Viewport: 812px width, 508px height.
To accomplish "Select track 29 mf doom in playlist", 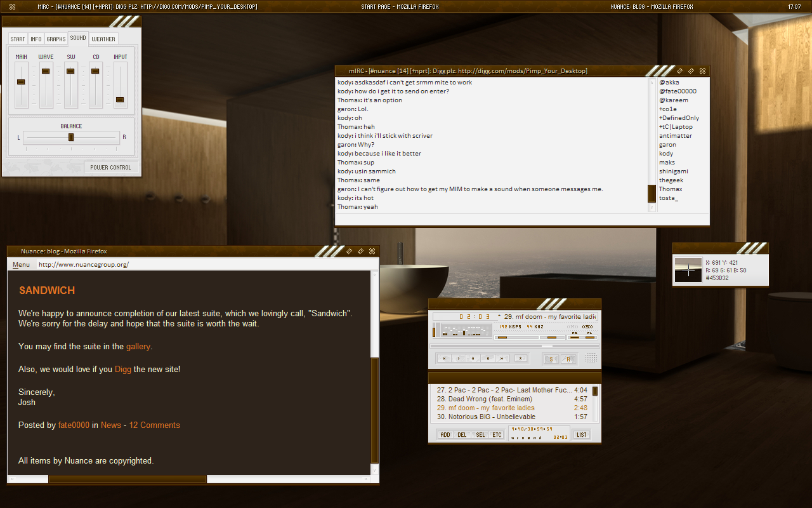I will coord(512,408).
